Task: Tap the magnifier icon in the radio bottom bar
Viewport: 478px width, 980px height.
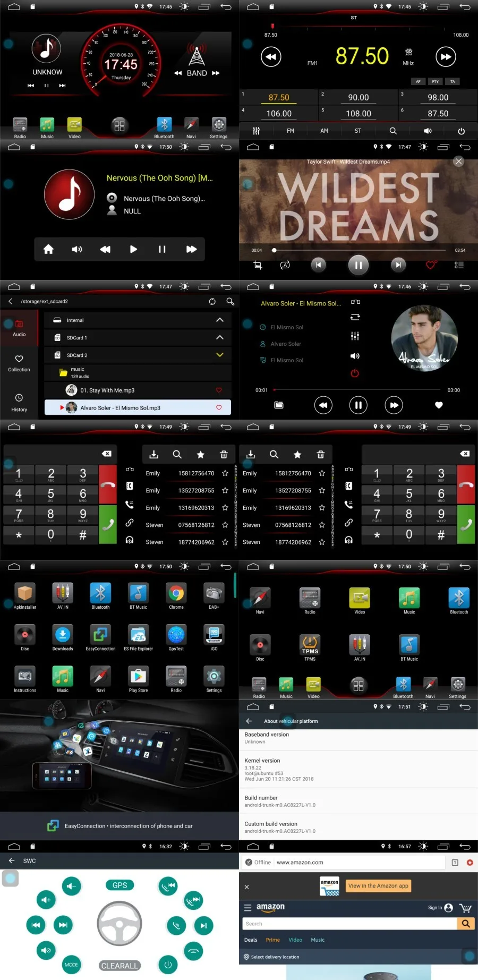Action: click(393, 131)
